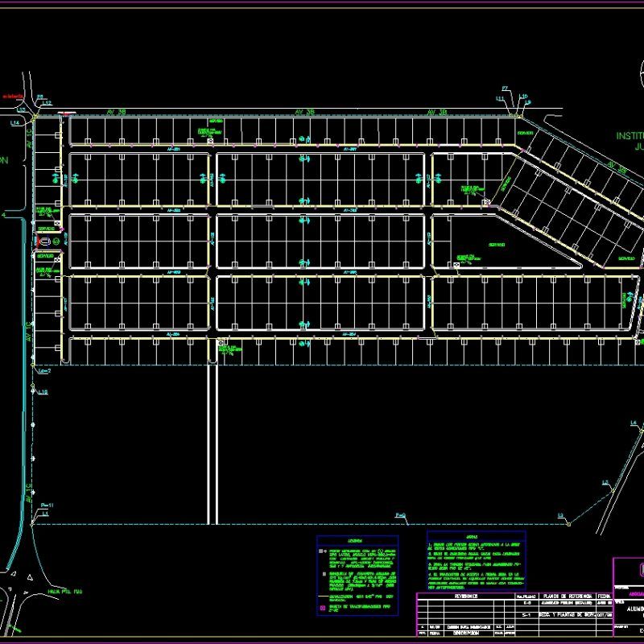The width and height of the screenshot is (644, 644).
Task: Click the pole marker labeled P=11
Action: (x=47, y=506)
